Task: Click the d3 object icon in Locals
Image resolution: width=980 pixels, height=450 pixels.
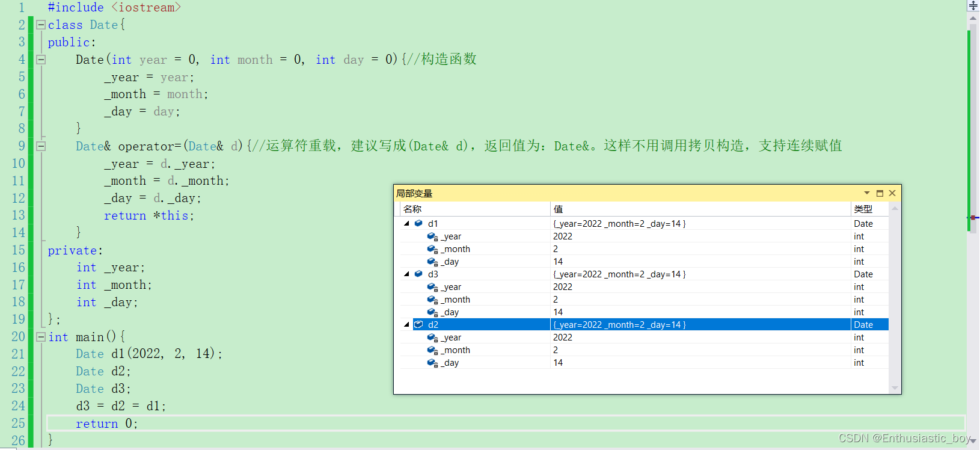Action: 418,274
